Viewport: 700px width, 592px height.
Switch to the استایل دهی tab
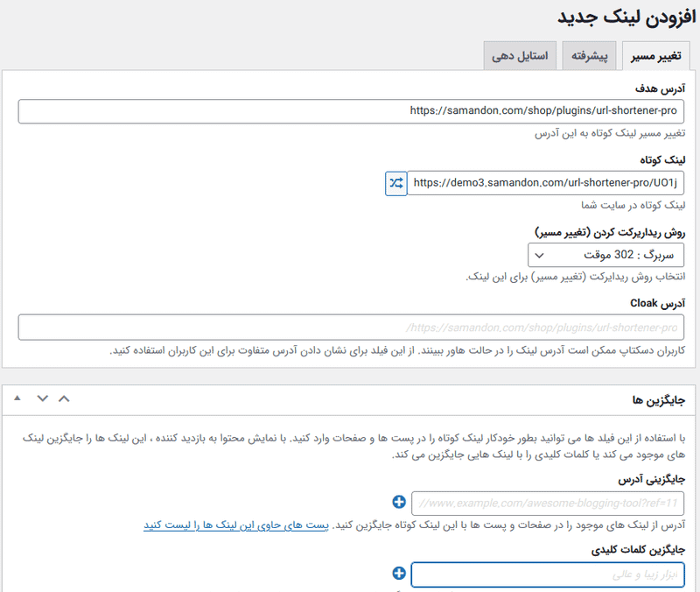[x=520, y=56]
